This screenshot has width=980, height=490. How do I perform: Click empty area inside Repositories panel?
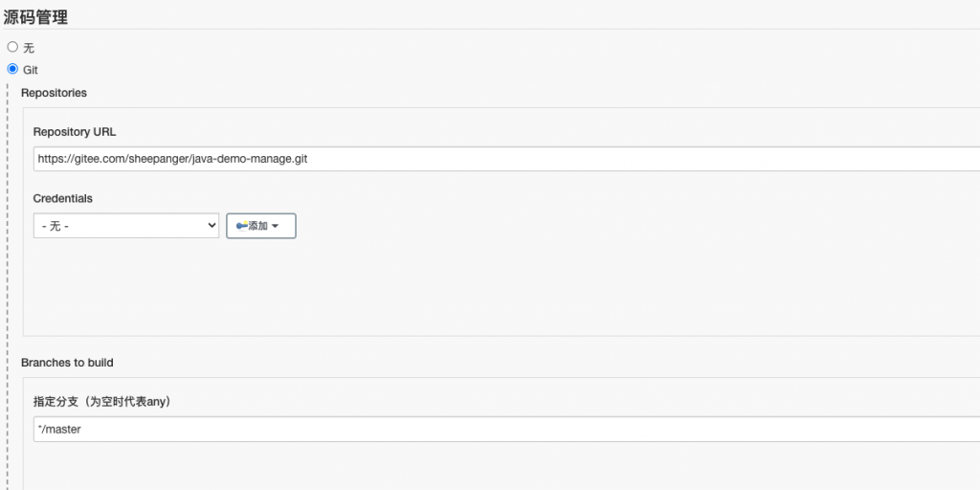[x=500, y=287]
